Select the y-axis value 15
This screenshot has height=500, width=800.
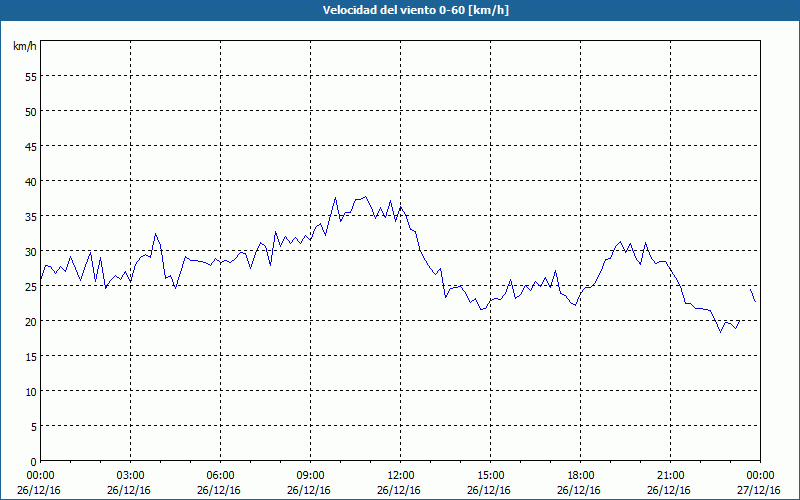point(31,357)
